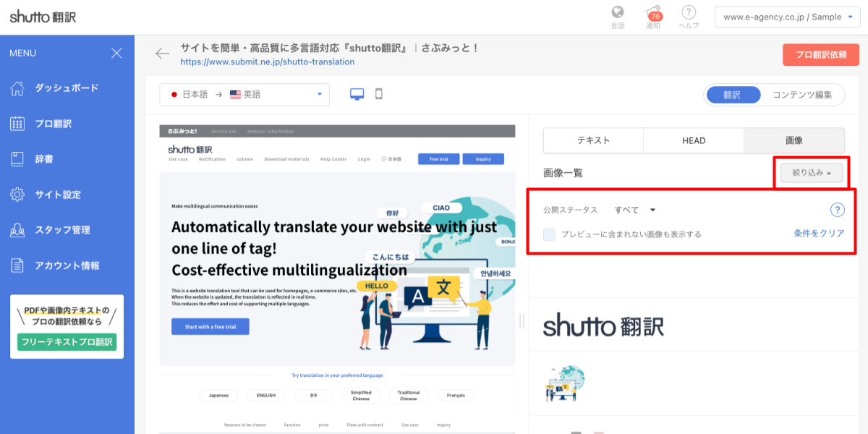
Task: Click the フリーテキストプロ翻訳 green button
Action: coord(67,342)
